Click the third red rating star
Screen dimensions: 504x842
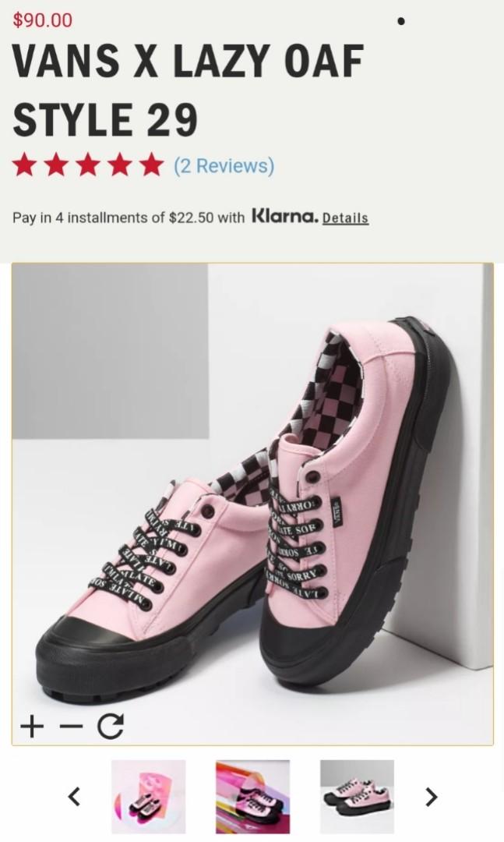[x=87, y=165]
